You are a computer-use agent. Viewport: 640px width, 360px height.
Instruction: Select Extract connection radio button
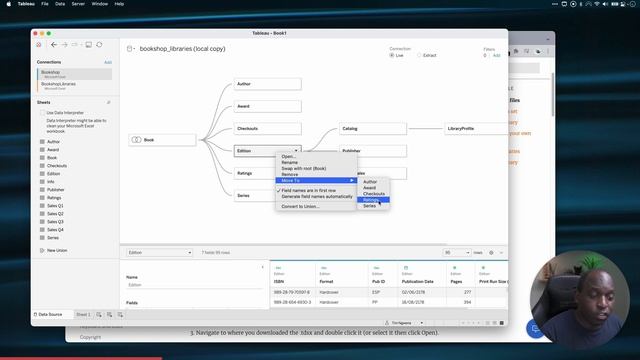pyautogui.click(x=419, y=55)
